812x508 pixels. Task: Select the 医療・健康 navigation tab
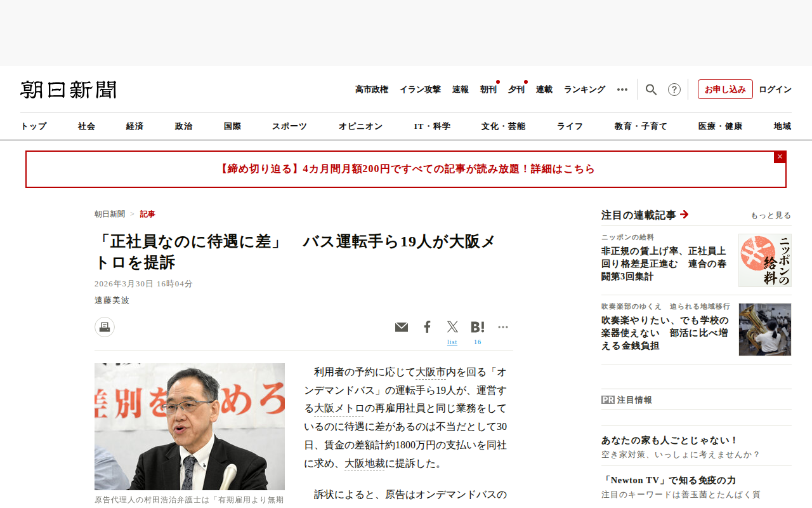[x=721, y=126]
